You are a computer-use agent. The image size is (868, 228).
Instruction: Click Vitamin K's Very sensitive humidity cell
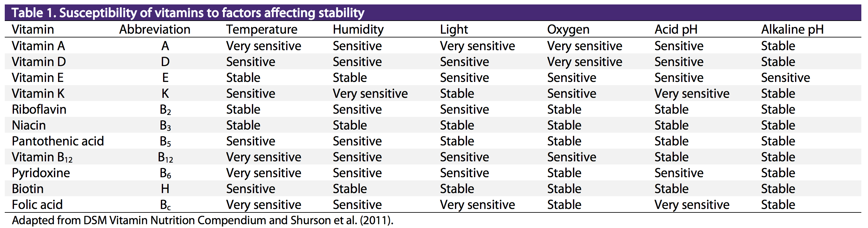(x=370, y=93)
